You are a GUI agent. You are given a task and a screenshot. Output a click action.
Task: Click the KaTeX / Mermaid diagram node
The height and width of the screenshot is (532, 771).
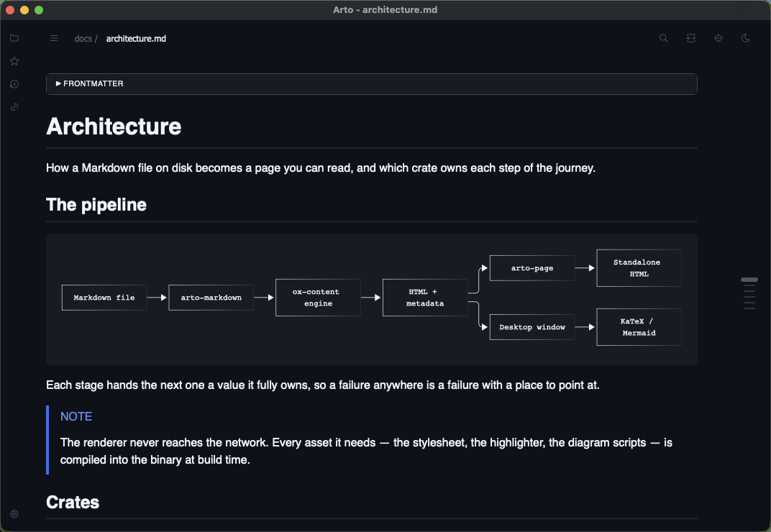(639, 327)
